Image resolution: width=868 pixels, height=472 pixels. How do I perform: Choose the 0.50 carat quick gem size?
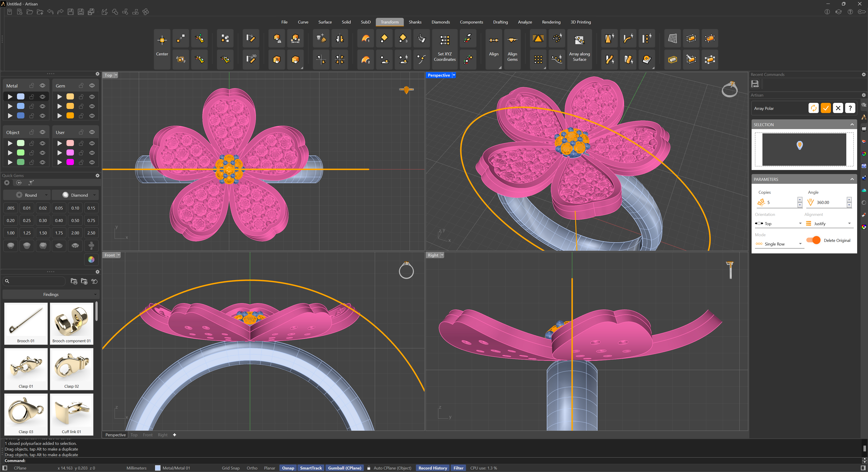[x=75, y=220]
